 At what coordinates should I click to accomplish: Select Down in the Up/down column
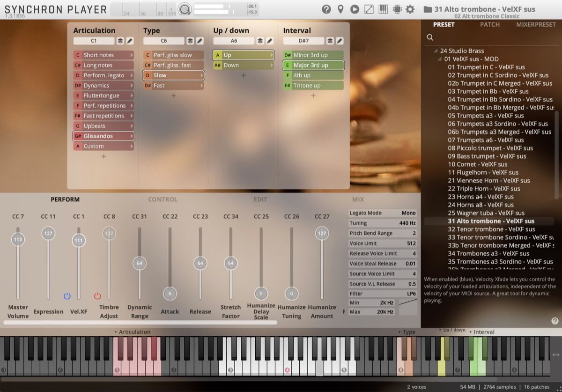243,65
